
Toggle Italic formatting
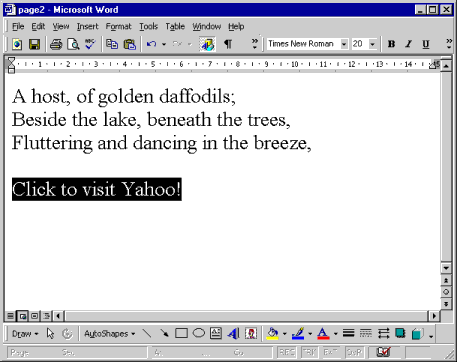pos(409,44)
